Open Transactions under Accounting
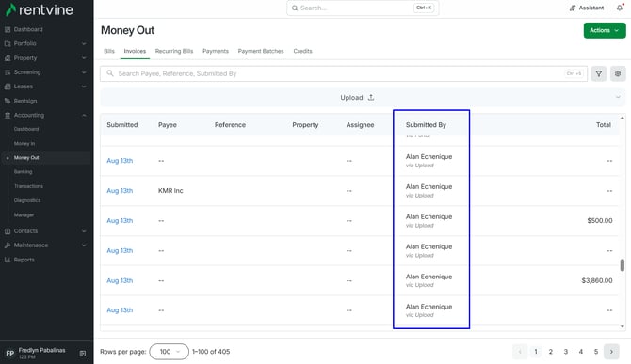The image size is (631, 364). coord(28,186)
